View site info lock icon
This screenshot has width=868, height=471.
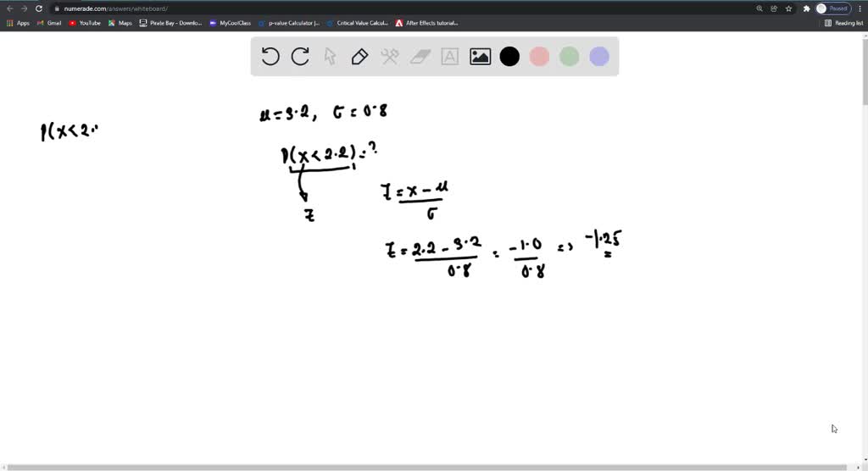(57, 8)
